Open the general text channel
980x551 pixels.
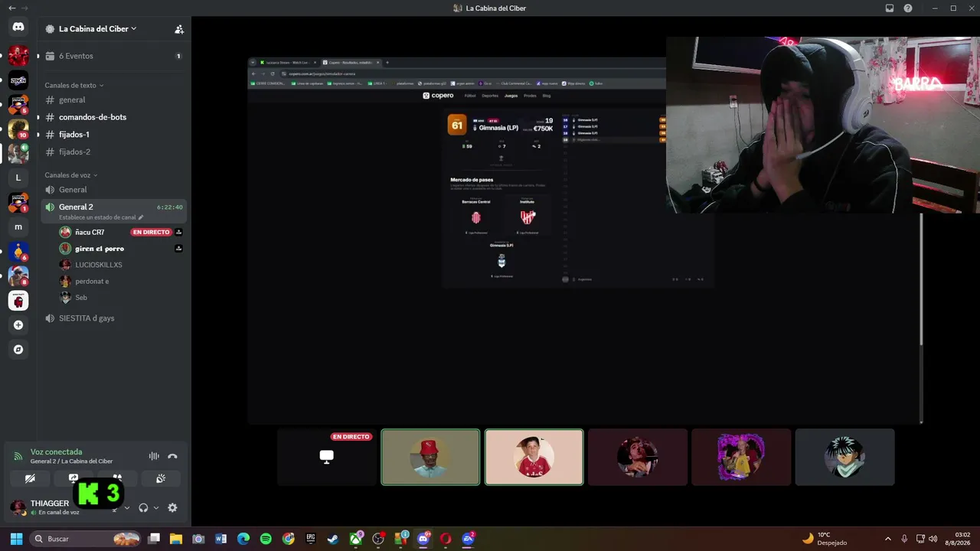click(x=113, y=99)
